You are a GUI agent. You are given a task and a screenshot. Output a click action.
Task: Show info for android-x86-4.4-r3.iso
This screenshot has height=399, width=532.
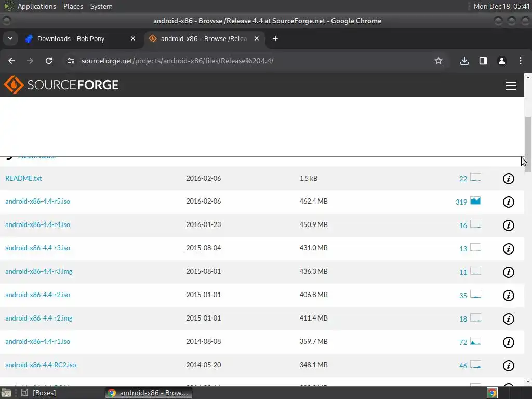(x=508, y=249)
